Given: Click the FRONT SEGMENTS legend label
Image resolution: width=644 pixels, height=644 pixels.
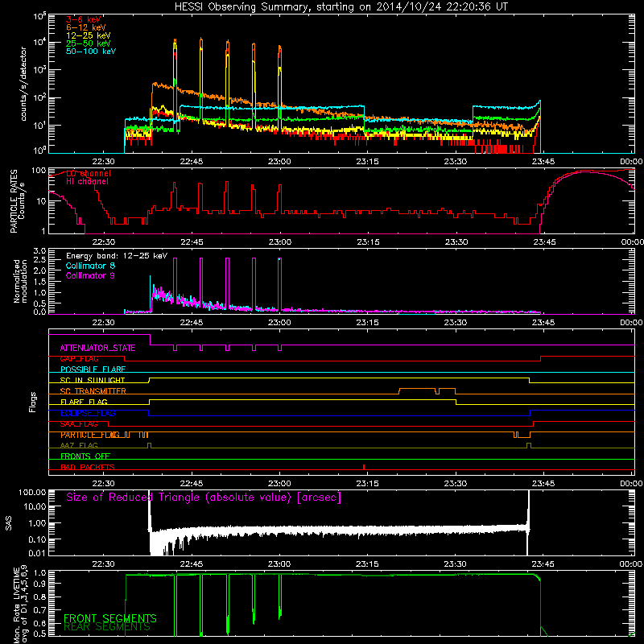Looking at the screenshot, I should click(x=110, y=618).
